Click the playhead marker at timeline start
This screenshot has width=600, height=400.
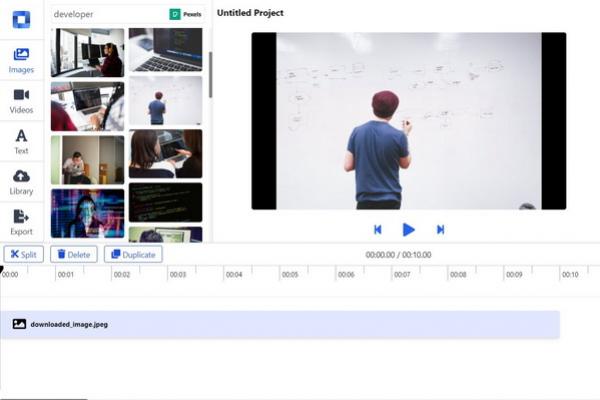(x=2, y=270)
